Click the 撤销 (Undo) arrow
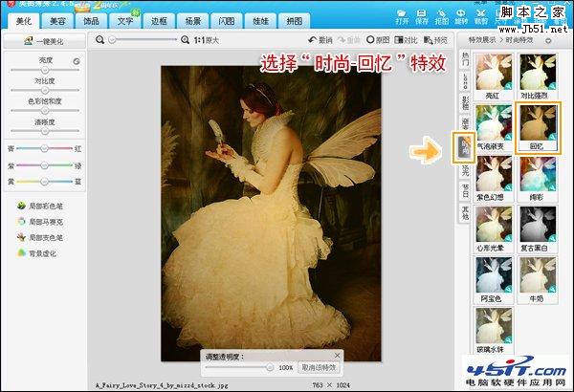The width and height of the screenshot is (574, 392). 320,40
